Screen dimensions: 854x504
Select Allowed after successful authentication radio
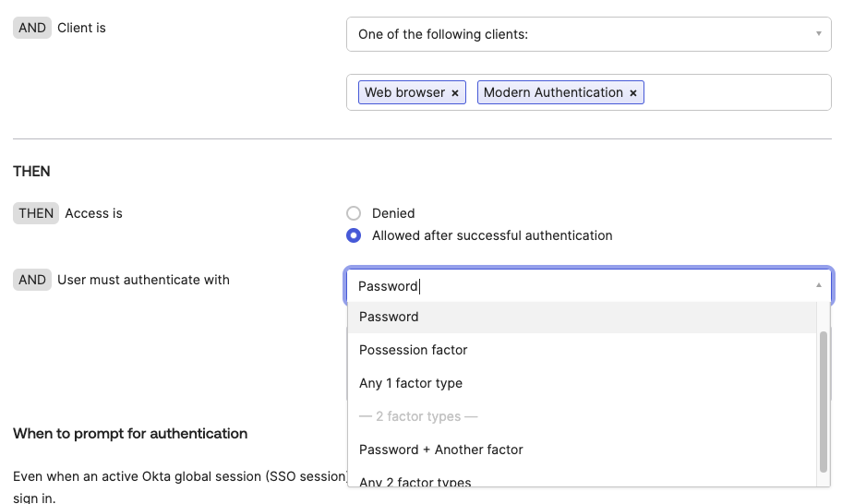coord(354,235)
